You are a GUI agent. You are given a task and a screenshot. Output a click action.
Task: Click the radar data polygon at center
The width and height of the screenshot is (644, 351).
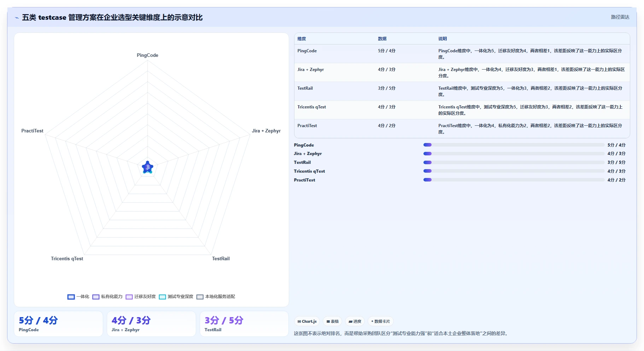147,167
